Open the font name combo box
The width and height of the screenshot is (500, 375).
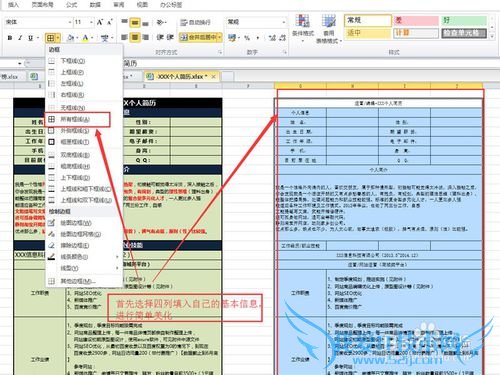pos(38,22)
